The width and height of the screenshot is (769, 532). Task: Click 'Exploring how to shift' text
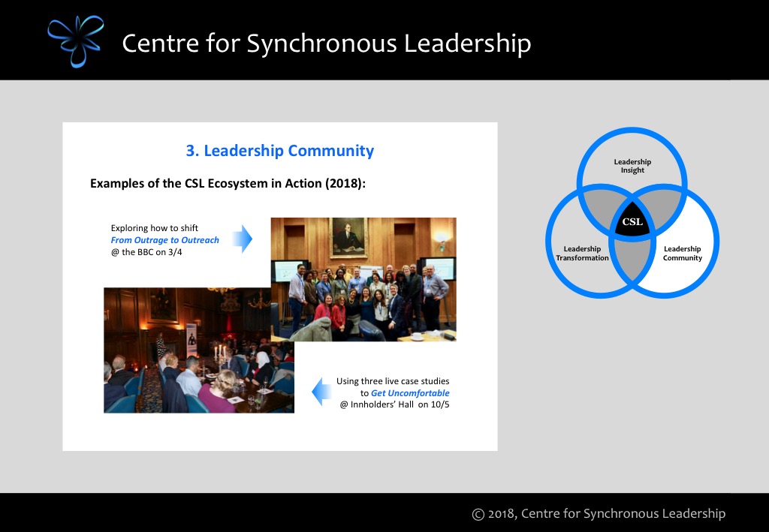click(155, 228)
